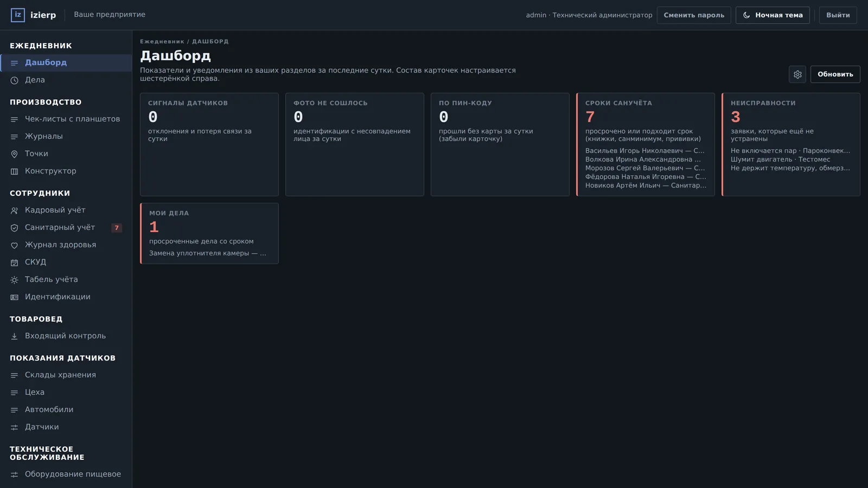Click the СКУД calendar icon
The width and height of the screenshot is (868, 488).
[15, 262]
